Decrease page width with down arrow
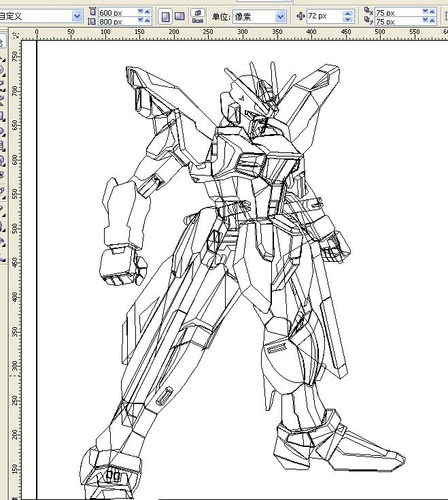The width and height of the screenshot is (448, 500). tap(140, 11)
